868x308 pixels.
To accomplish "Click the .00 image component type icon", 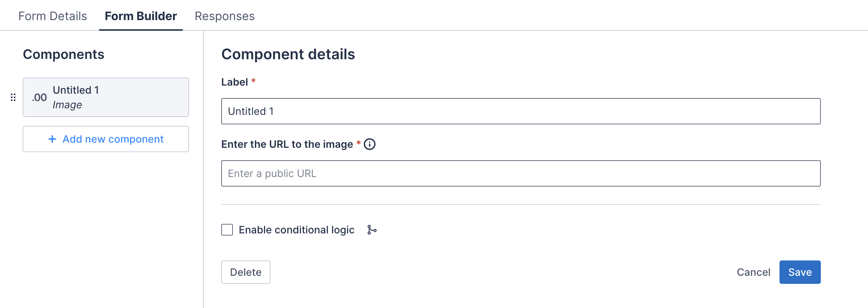I will click(x=39, y=97).
